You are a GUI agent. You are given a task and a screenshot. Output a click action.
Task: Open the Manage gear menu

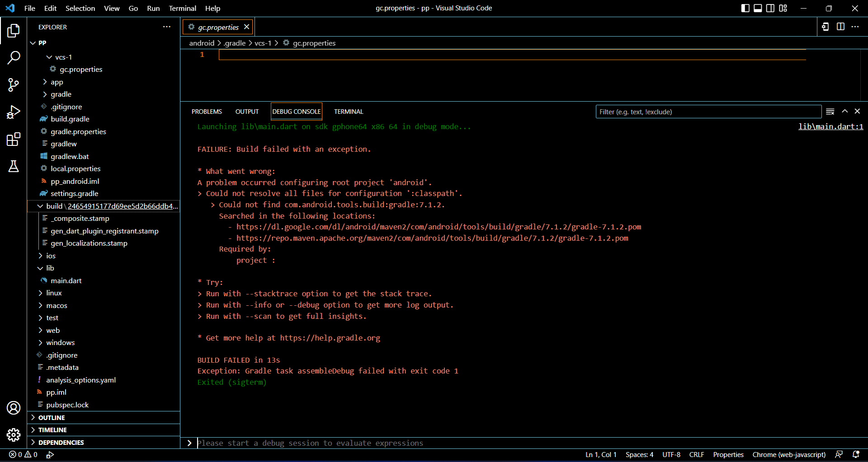click(x=14, y=435)
